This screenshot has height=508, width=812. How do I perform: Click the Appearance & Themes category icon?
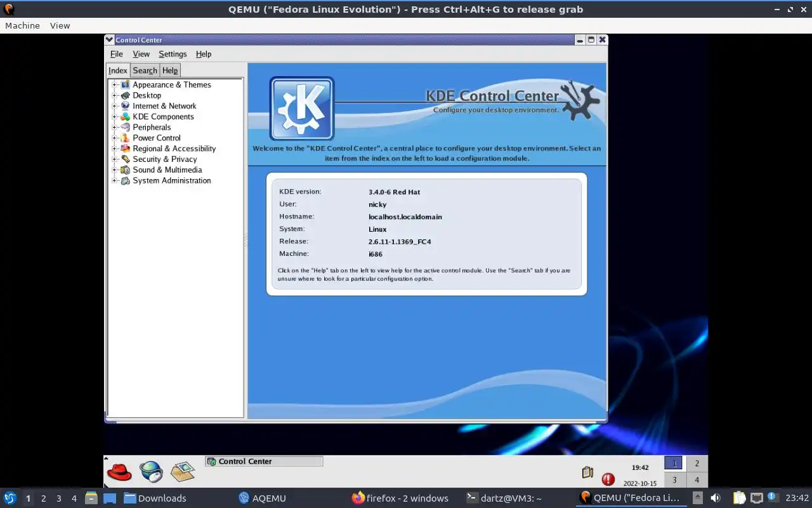126,84
